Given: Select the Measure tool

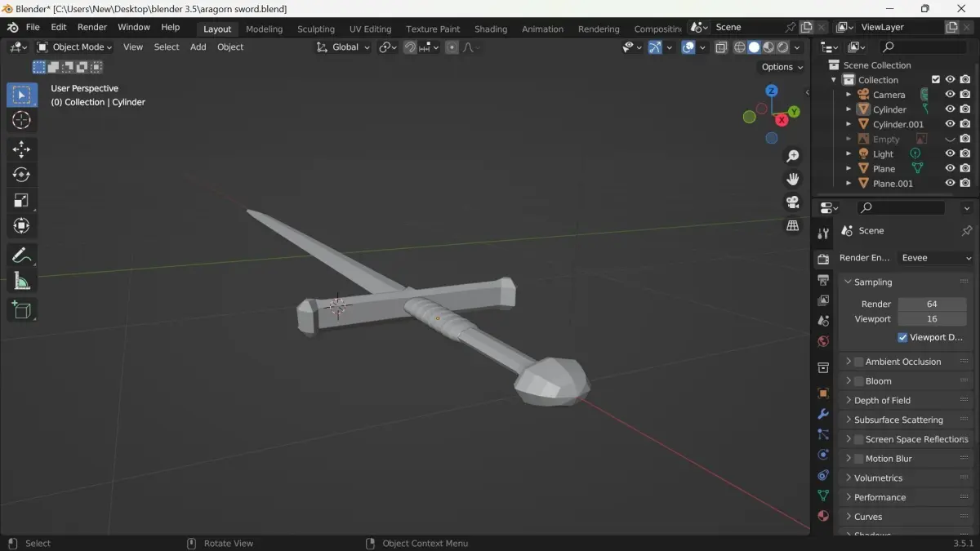Looking at the screenshot, I should pyautogui.click(x=22, y=282).
